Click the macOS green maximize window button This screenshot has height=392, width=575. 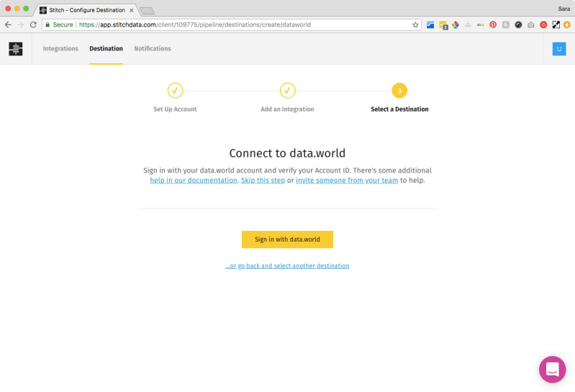[x=26, y=9]
